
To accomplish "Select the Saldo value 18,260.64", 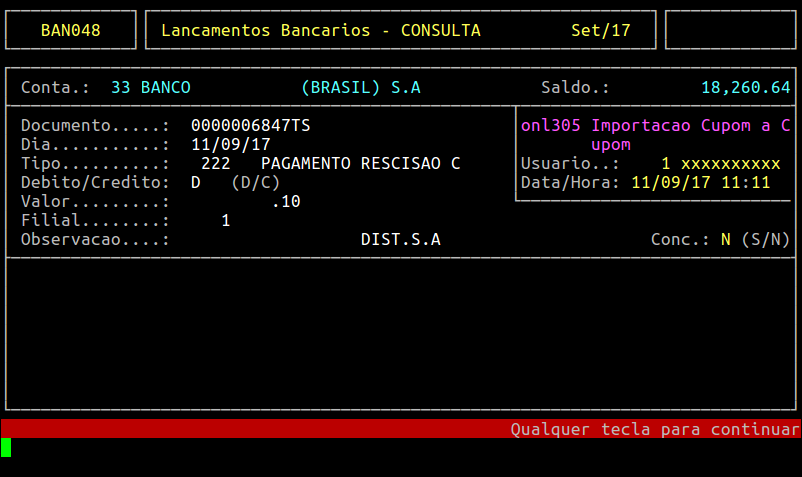I will (745, 87).
